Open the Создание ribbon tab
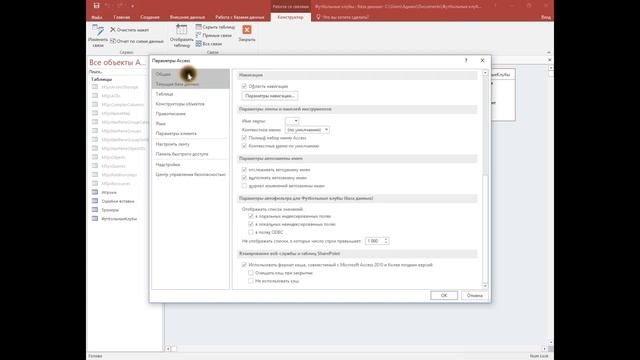Viewport: 640px width, 360px height. [150, 17]
